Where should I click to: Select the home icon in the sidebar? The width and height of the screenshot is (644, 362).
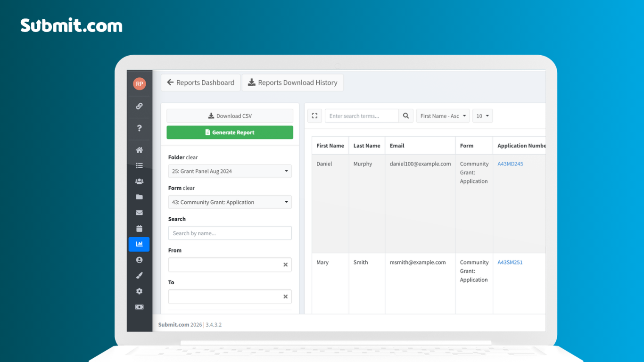click(139, 149)
